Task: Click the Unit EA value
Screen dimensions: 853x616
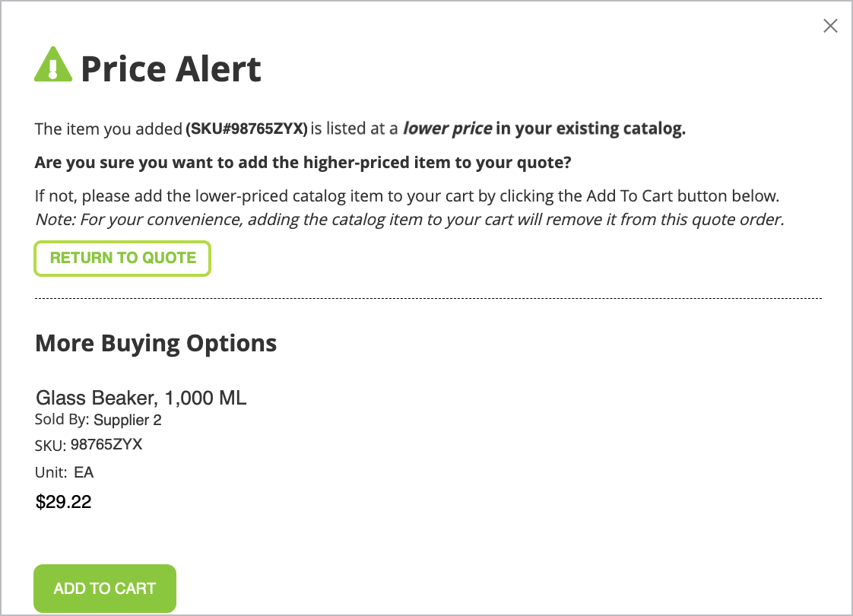Action: point(84,472)
